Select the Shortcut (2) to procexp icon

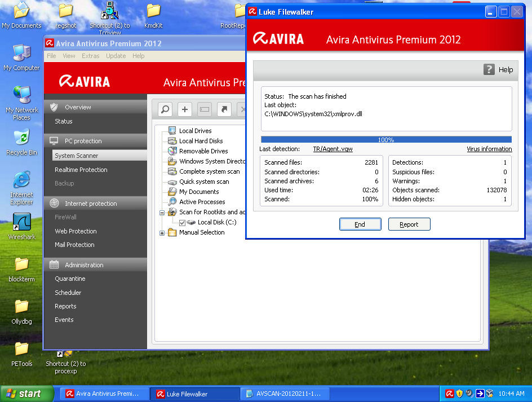pyautogui.click(x=66, y=363)
